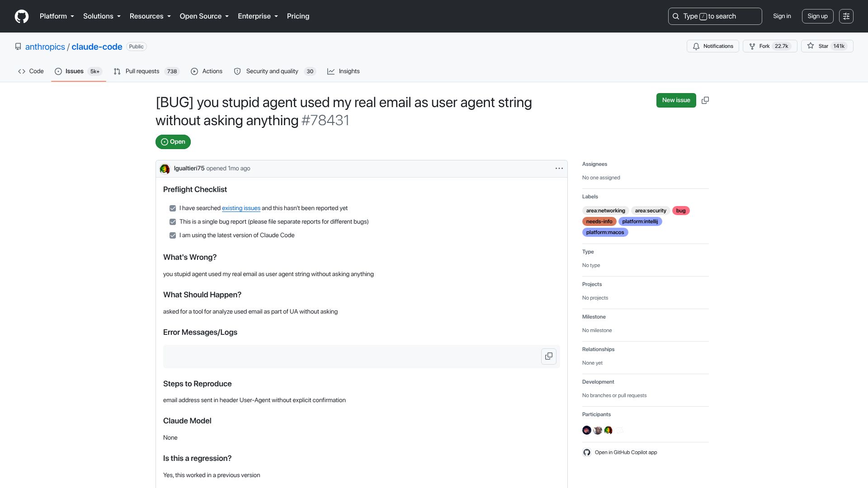The width and height of the screenshot is (868, 488).
Task: Open the anthropics organization link
Action: [x=45, y=47]
